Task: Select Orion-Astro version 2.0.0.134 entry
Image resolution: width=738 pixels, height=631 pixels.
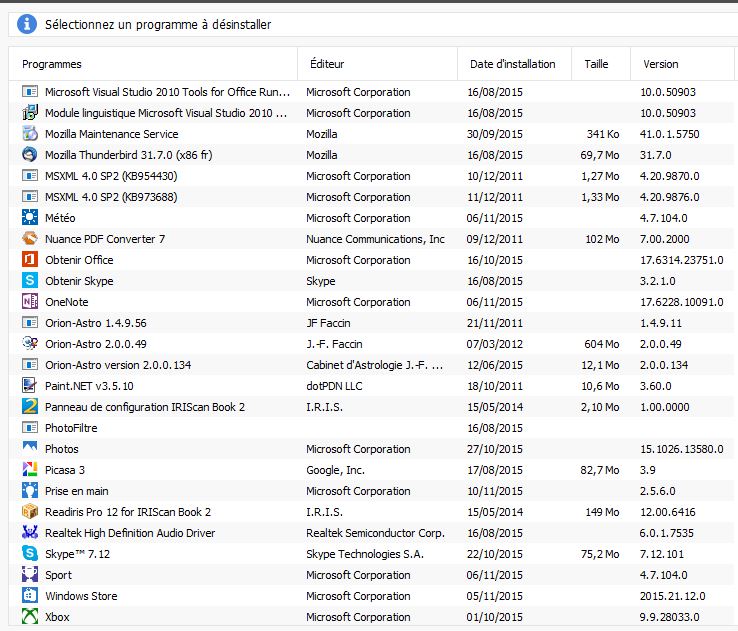Action: pos(372,365)
